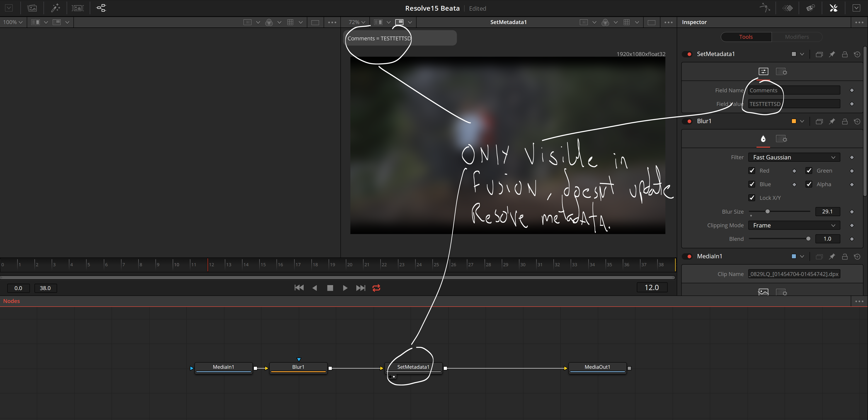Open Inspector options three-dot menu
Screen dimensions: 868x420
click(859, 22)
